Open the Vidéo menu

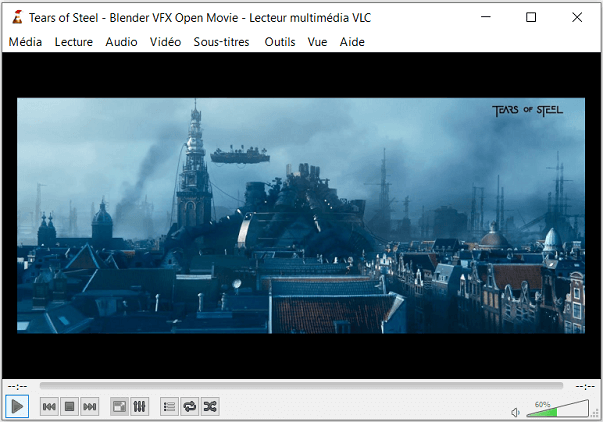[165, 42]
